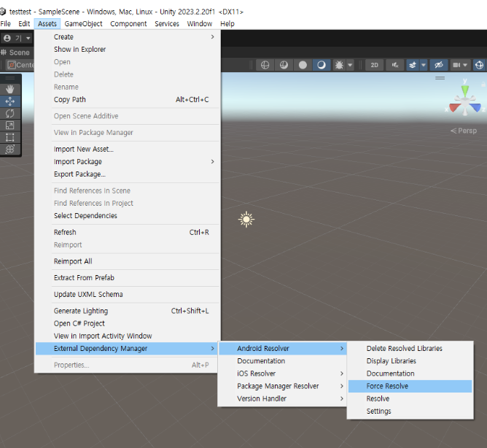Click Update UXML Schema
This screenshot has height=448, width=487.
[128, 294]
